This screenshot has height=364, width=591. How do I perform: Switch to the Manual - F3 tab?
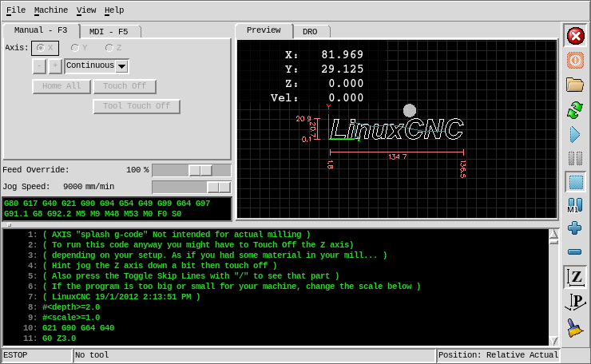pos(41,30)
